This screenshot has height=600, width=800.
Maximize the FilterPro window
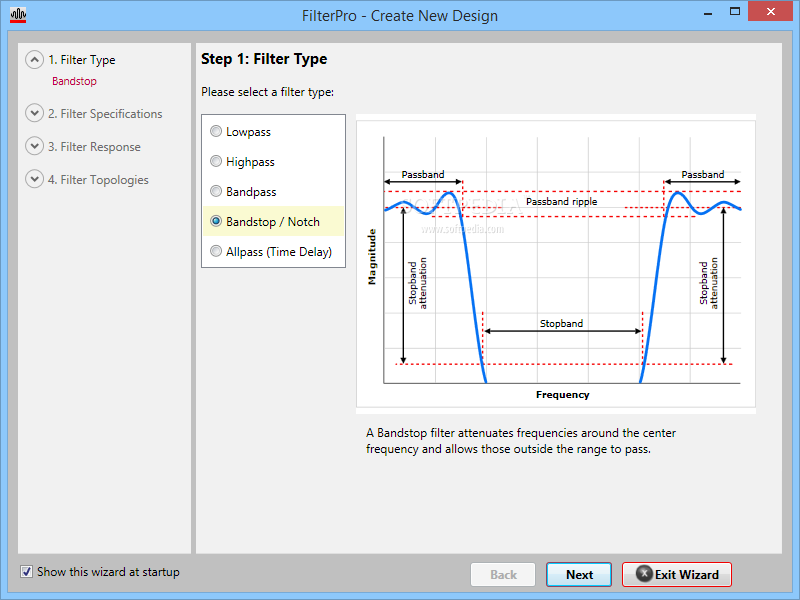tap(735, 11)
